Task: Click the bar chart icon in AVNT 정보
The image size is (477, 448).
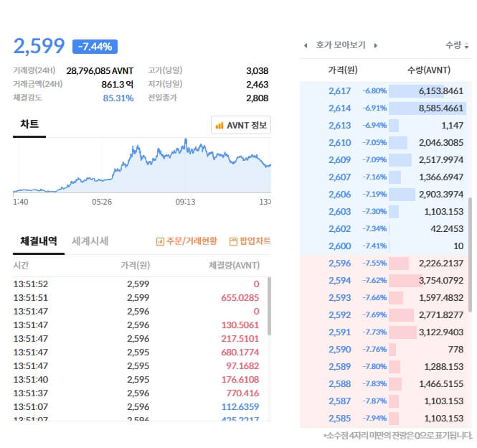Action: point(219,126)
